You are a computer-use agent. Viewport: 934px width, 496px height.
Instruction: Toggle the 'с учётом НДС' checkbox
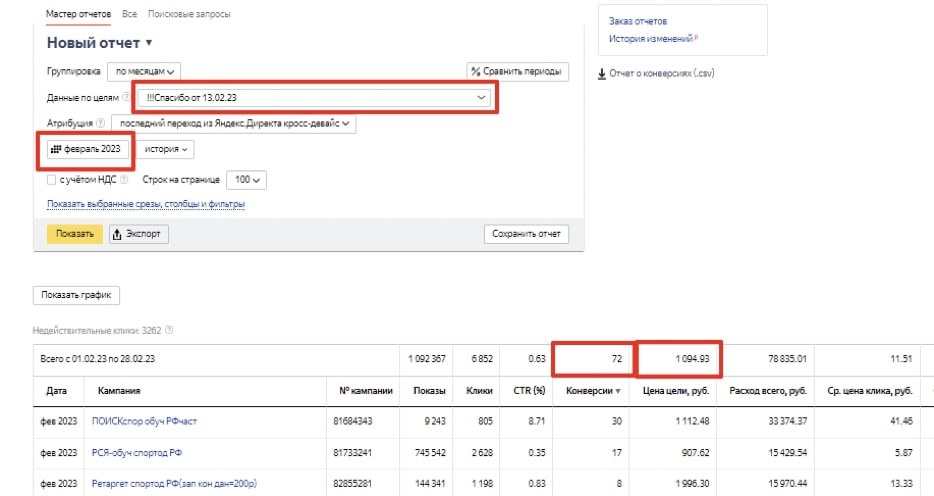[52, 180]
